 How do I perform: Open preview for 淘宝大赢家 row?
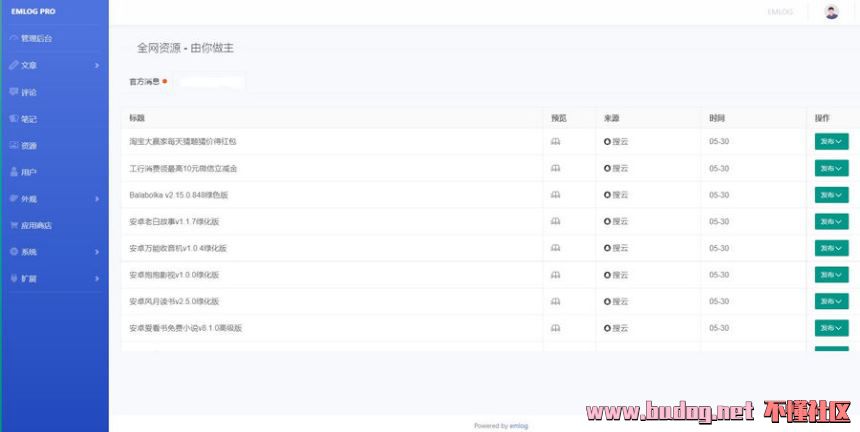click(556, 141)
